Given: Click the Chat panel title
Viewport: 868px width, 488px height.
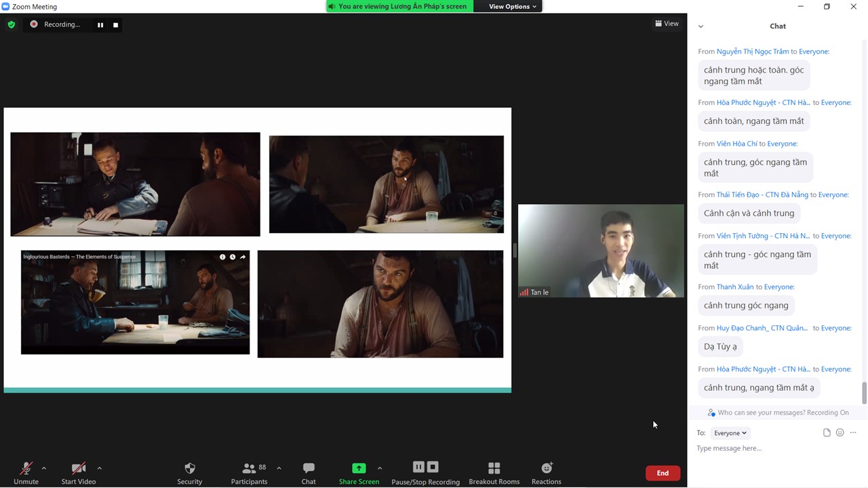Looking at the screenshot, I should pos(778,26).
